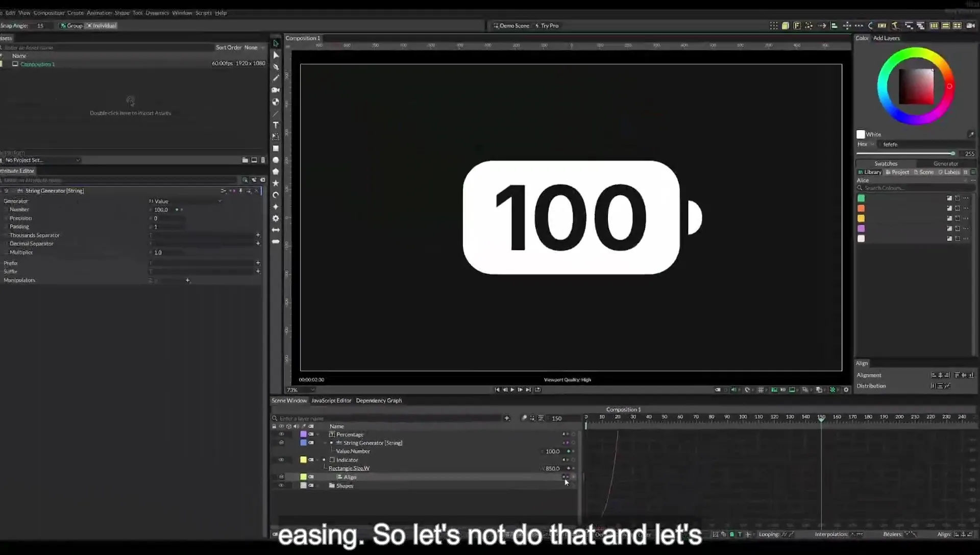Click the color eyedropper icon

(x=970, y=134)
